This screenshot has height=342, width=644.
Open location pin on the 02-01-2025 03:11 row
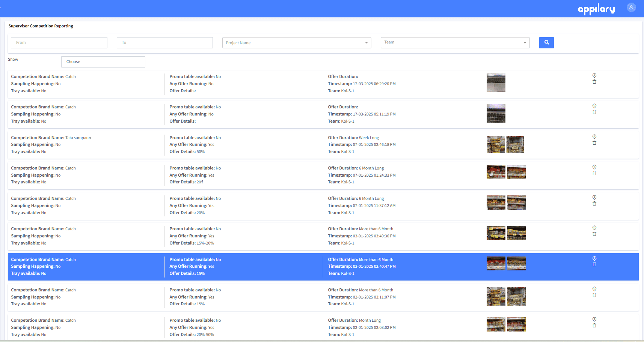594,289
